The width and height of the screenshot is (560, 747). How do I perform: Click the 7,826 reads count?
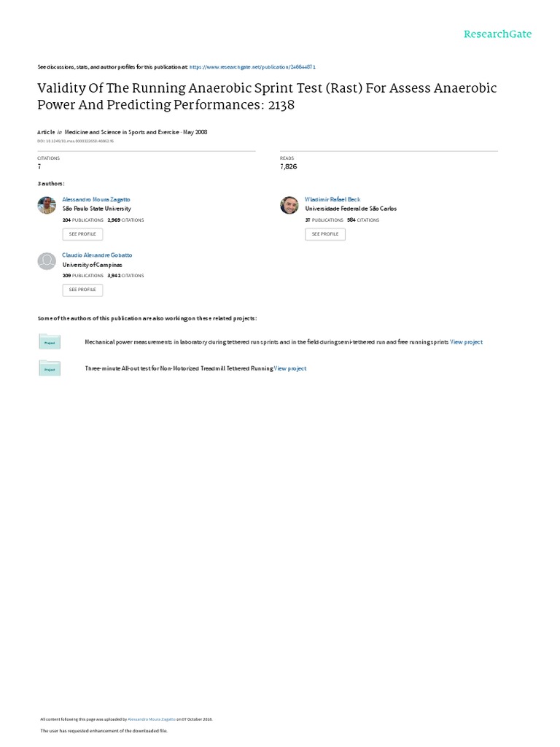(x=289, y=167)
